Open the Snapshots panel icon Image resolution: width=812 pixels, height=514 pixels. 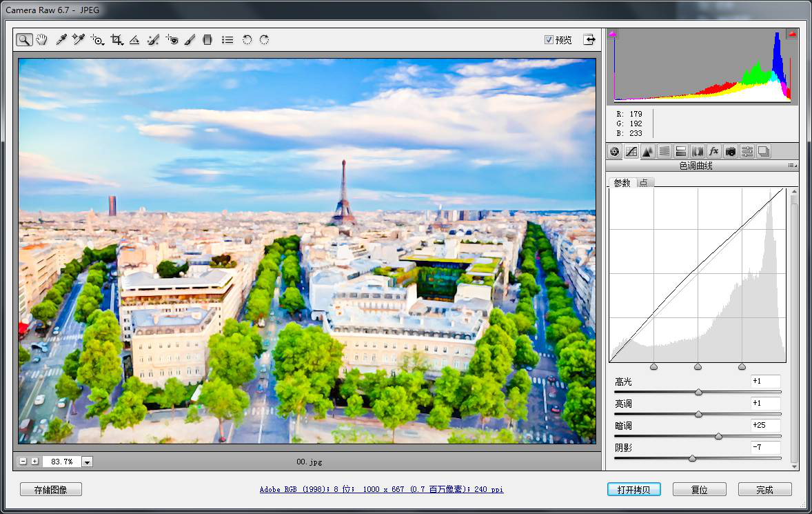(x=764, y=151)
